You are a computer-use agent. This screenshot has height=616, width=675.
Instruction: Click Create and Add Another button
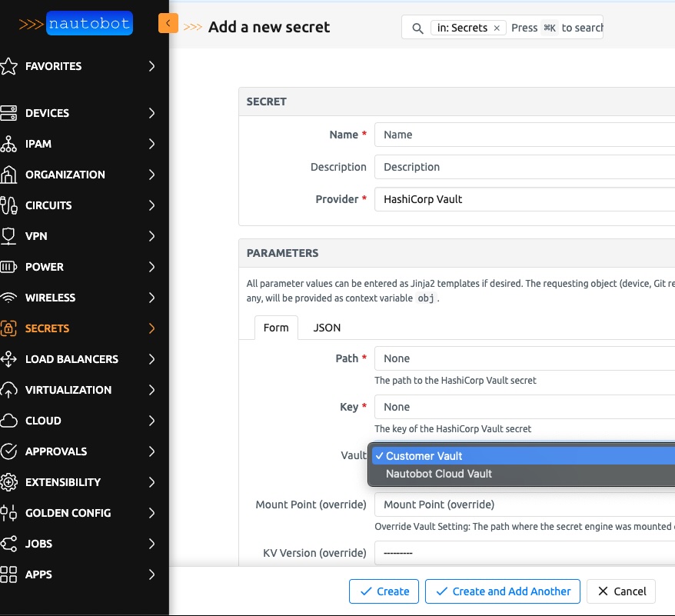click(503, 591)
